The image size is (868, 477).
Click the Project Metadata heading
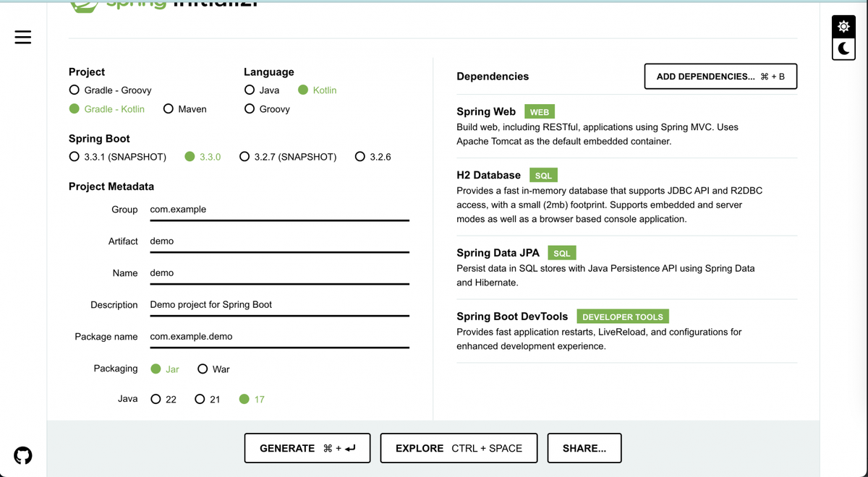(x=111, y=186)
